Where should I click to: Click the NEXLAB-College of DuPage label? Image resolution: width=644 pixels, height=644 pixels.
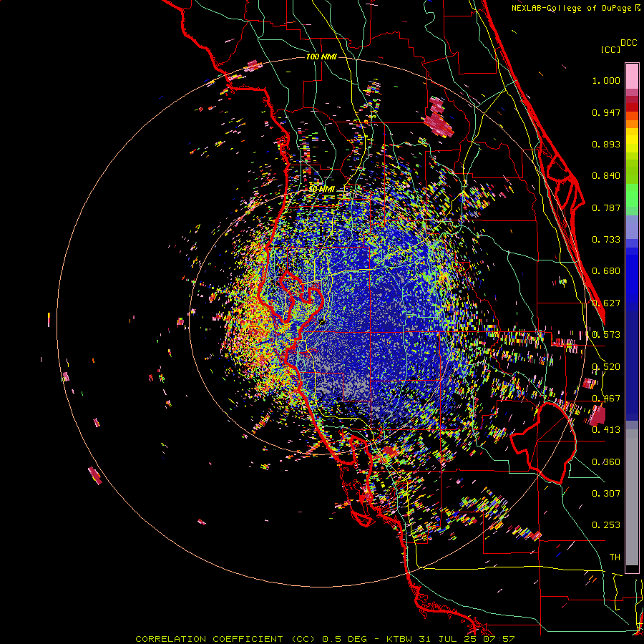[575, 8]
